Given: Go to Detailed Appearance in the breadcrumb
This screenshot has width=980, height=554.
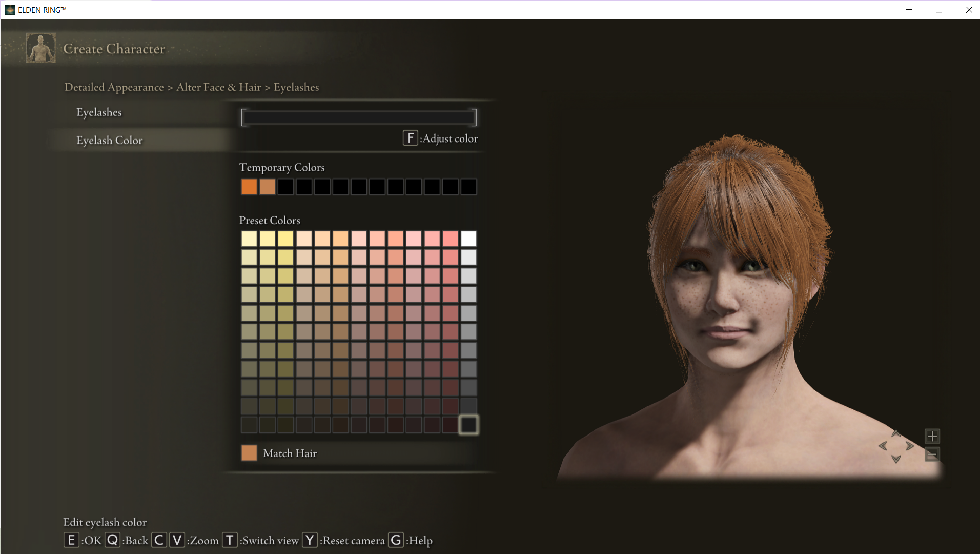Looking at the screenshot, I should point(114,87).
